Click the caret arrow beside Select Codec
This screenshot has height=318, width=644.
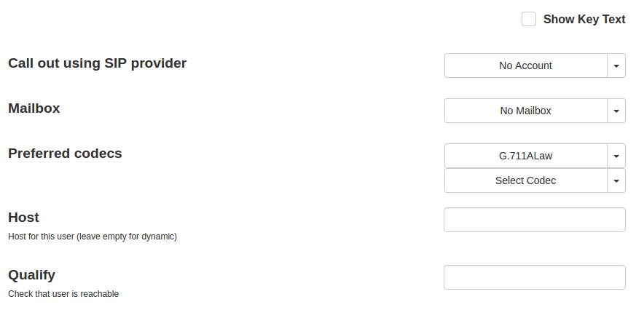tap(616, 180)
